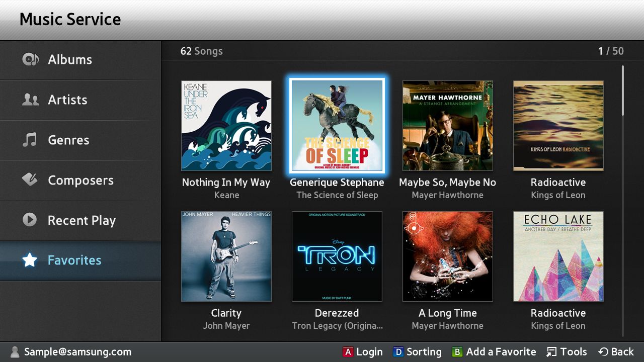Click the Albums disc icon
644x362 pixels.
(30, 59)
